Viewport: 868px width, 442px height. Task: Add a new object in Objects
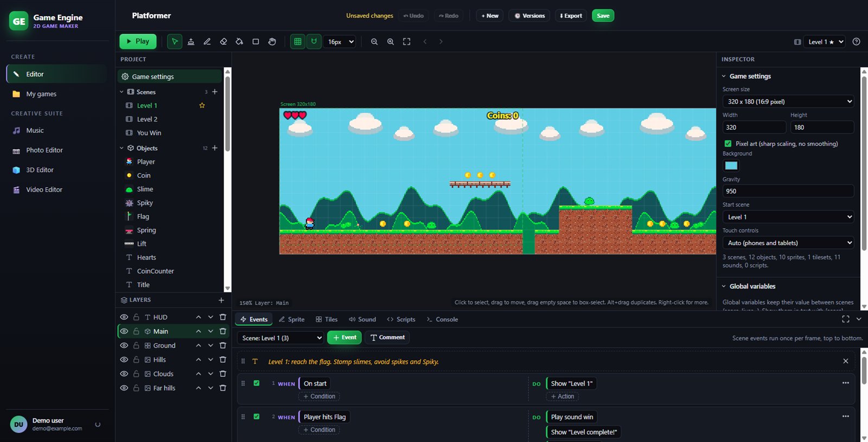pos(215,148)
